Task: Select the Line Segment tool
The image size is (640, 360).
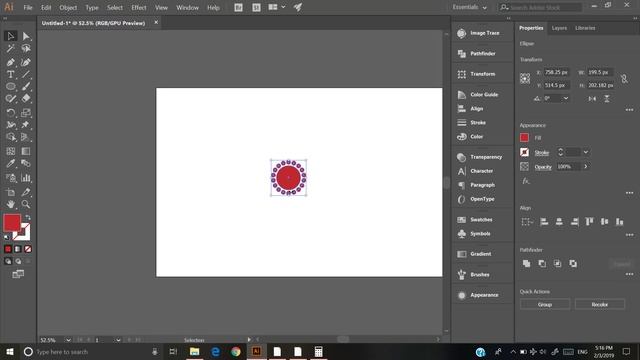Action: 26,74
